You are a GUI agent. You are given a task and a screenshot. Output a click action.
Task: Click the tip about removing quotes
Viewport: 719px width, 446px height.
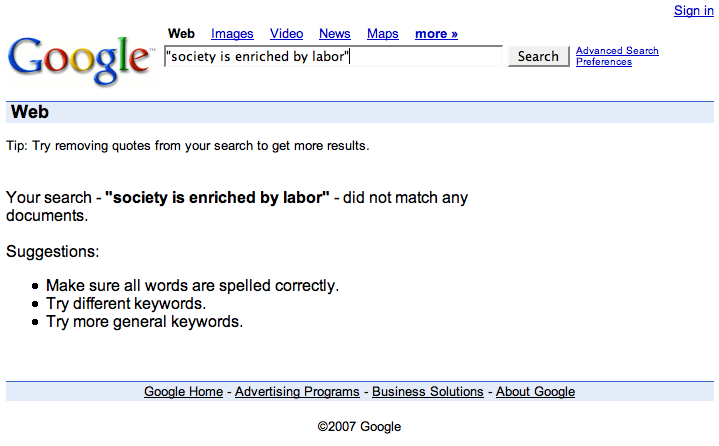188,146
